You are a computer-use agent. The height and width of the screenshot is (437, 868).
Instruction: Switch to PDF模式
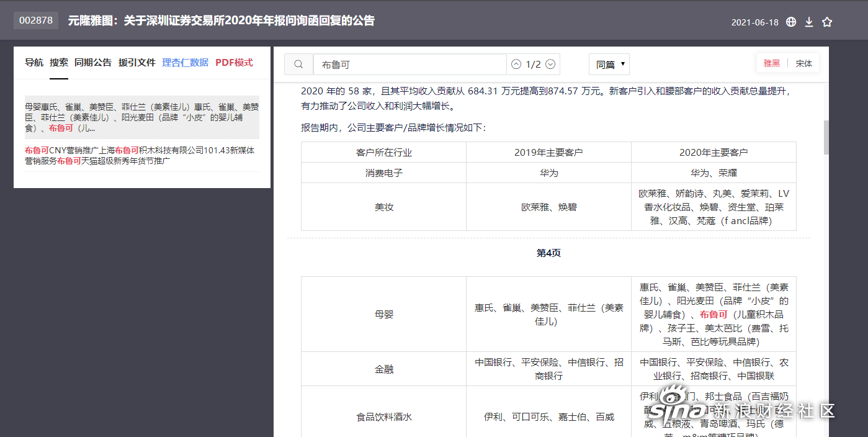[234, 63]
